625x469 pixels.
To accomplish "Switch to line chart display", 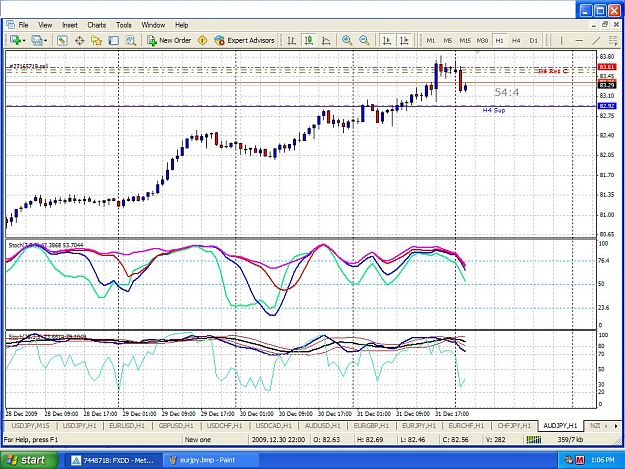I will click(326, 40).
